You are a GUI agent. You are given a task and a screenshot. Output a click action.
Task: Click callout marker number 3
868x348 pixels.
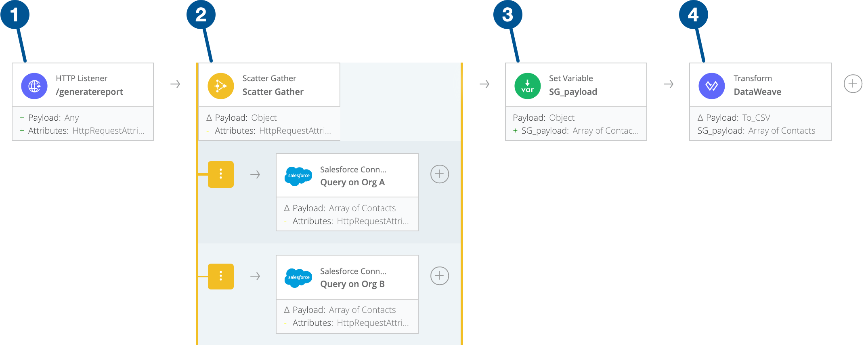pos(507,15)
